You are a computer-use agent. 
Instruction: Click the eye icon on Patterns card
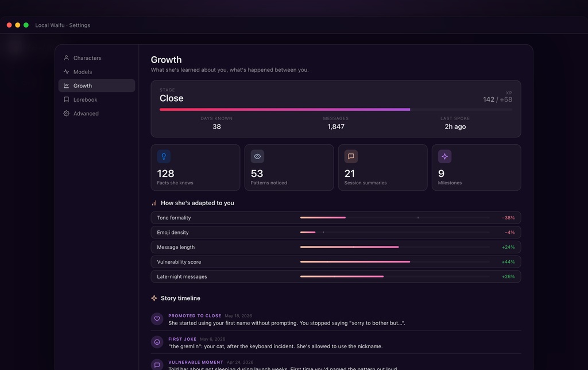[257, 156]
